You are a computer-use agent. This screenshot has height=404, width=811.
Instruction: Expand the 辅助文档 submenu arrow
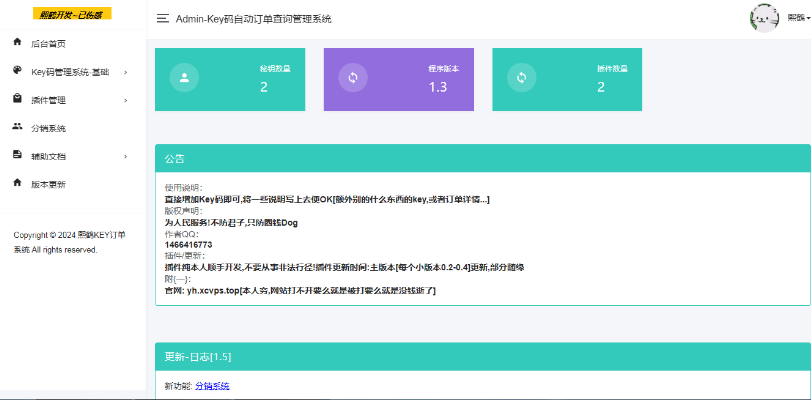coord(126,157)
